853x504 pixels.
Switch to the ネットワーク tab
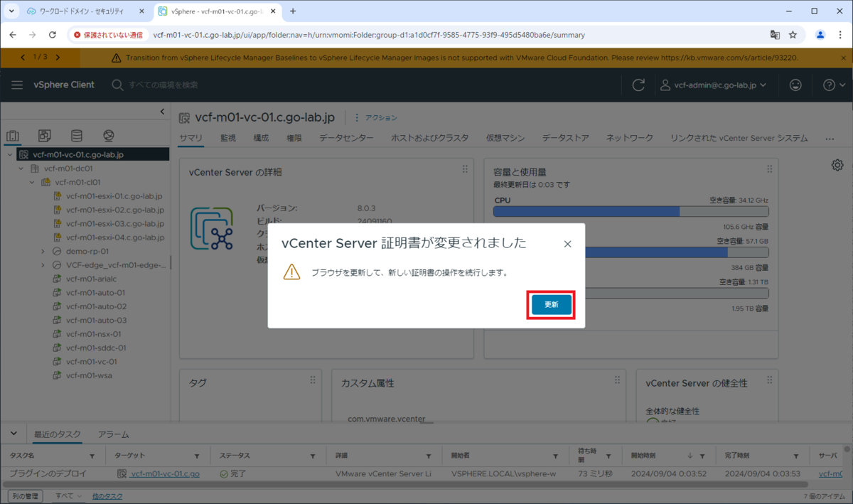point(629,138)
